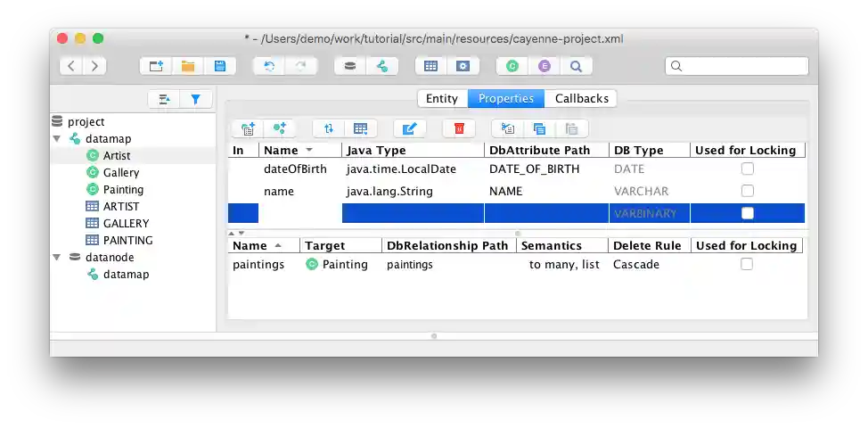Viewport: 868px width, 428px height.
Task: Toggle locking for name attribute
Action: point(748,191)
